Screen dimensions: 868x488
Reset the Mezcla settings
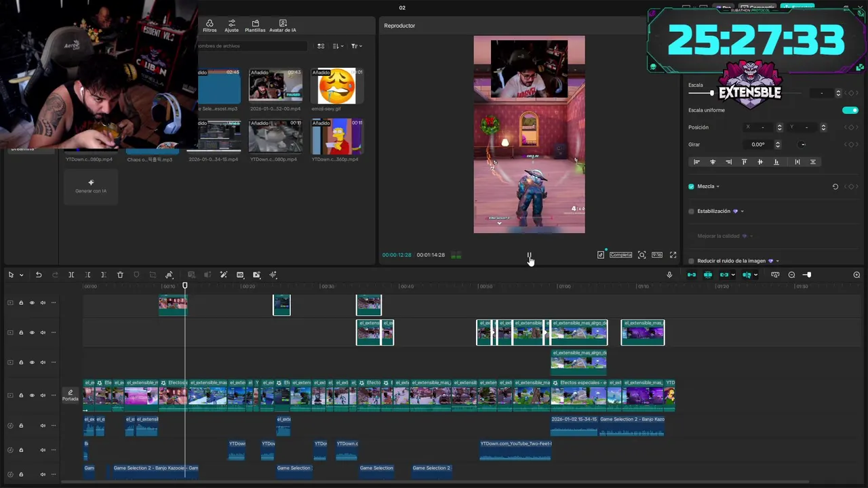pos(835,186)
